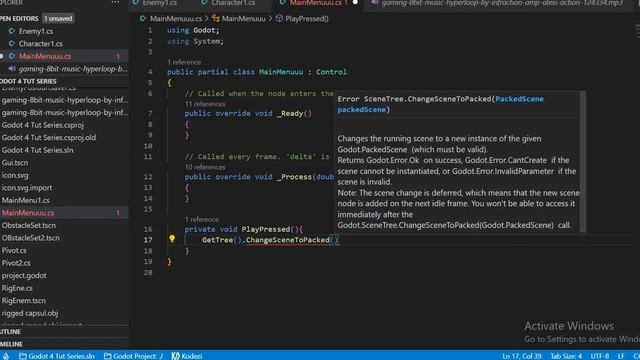Select MainMenuuu.cs in the file explorer
The height and width of the screenshot is (360, 640).
pos(28,213)
